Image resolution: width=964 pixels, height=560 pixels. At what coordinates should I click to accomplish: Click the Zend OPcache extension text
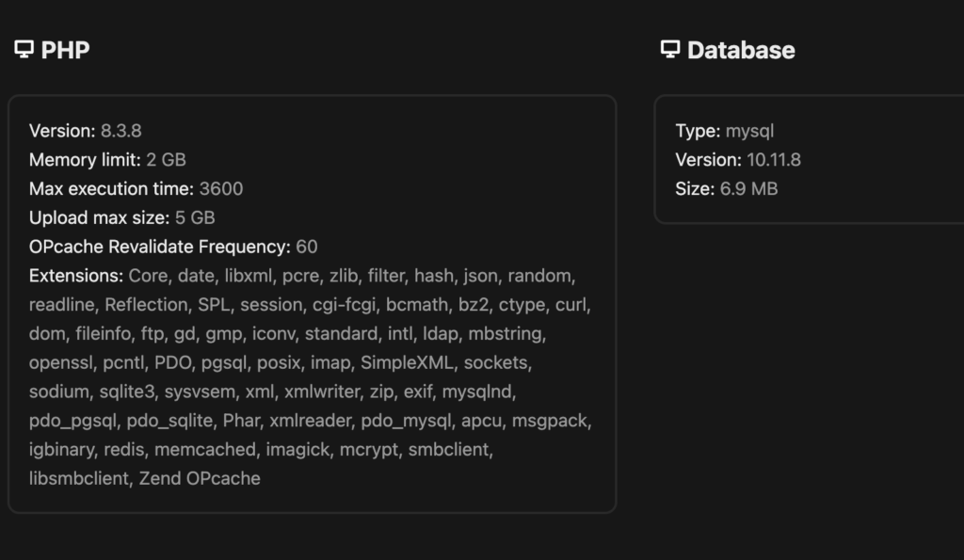200,478
